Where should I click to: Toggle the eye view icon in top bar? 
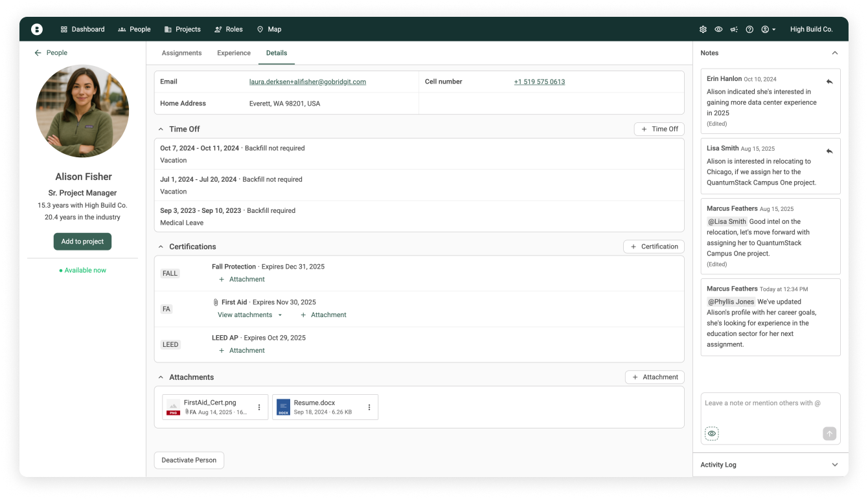point(718,29)
